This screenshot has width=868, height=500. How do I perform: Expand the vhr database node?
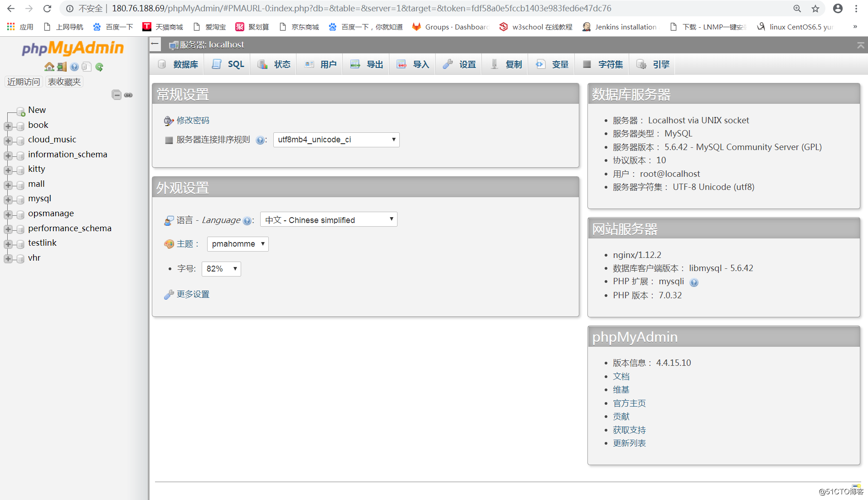(8, 259)
